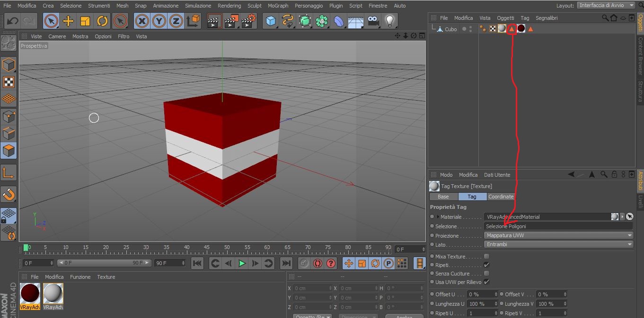Open the Proiezione dropdown showing Mappatura UVW
The width and height of the screenshot is (644, 318).
558,235
